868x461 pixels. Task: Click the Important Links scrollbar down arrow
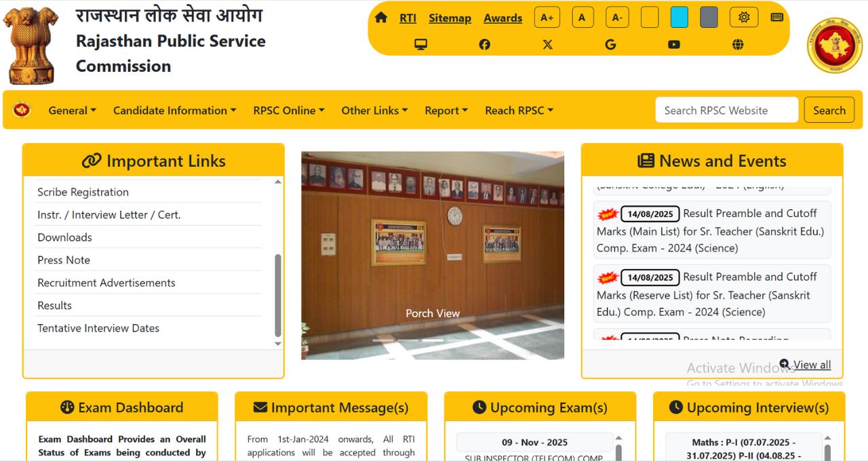[277, 344]
